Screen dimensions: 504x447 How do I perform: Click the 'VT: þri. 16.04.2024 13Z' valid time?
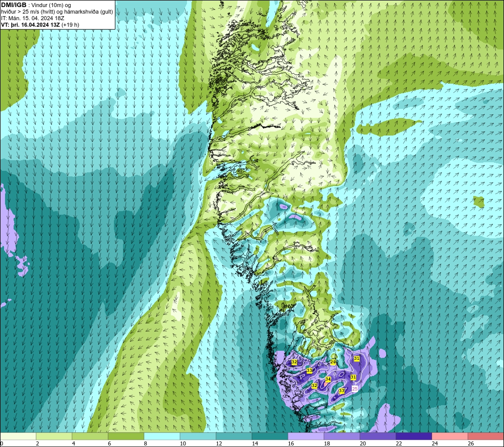coord(30,25)
